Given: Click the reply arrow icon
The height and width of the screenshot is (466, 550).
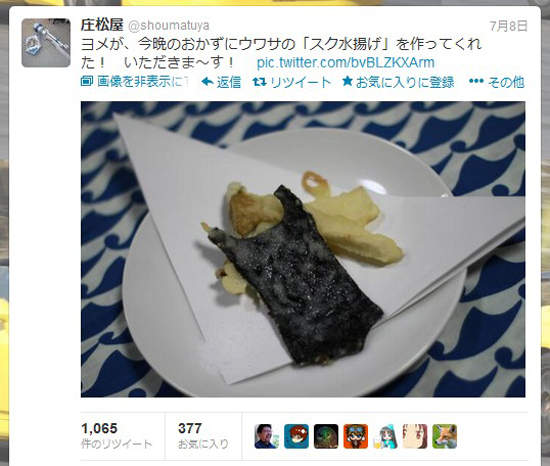Looking at the screenshot, I should coord(208,82).
